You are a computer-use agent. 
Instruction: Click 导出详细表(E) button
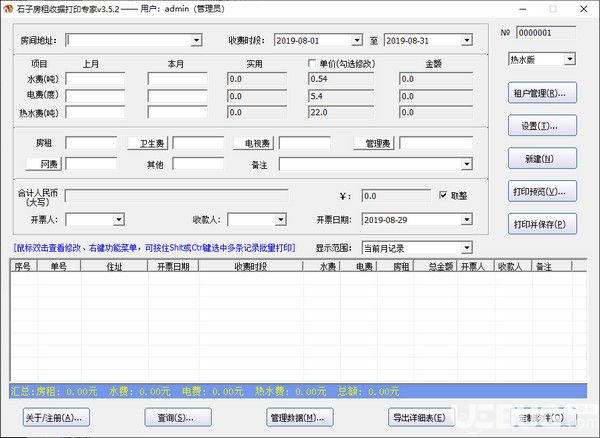(421, 417)
